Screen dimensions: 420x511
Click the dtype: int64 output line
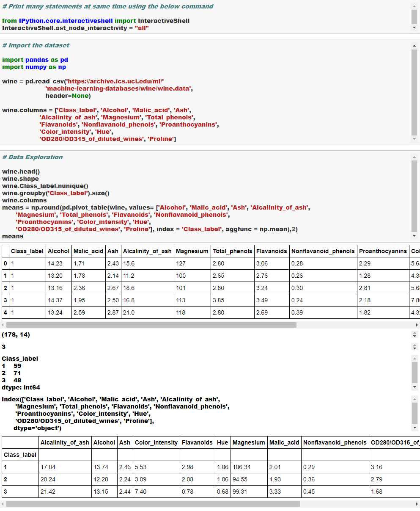(21, 387)
